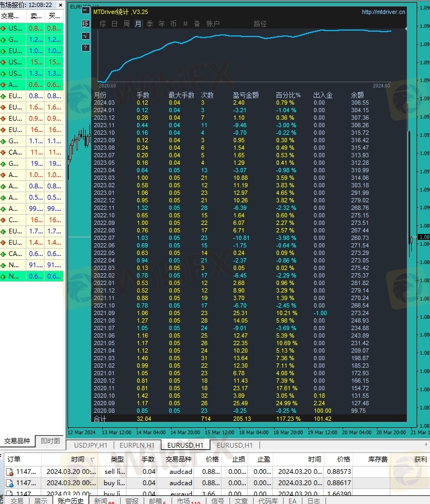Click the 时间 column sort arrow
430x504 pixels.
click(92, 459)
